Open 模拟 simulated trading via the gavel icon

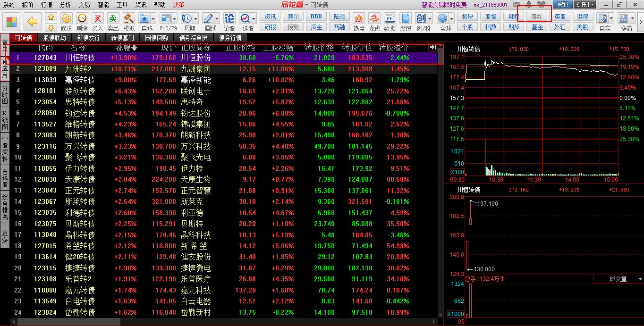click(x=128, y=18)
